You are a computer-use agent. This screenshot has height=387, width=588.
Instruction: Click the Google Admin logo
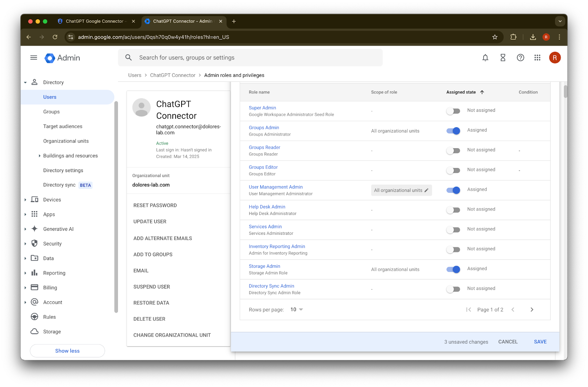62,58
